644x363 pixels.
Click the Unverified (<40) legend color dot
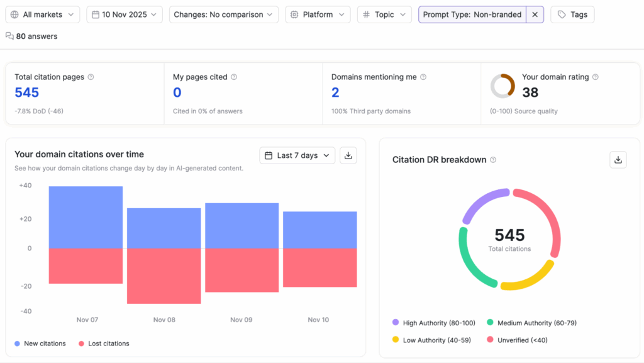point(490,340)
